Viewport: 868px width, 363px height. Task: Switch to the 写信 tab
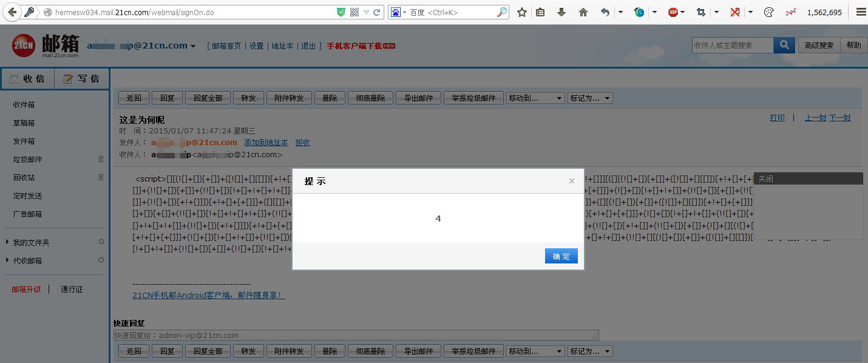tap(82, 78)
